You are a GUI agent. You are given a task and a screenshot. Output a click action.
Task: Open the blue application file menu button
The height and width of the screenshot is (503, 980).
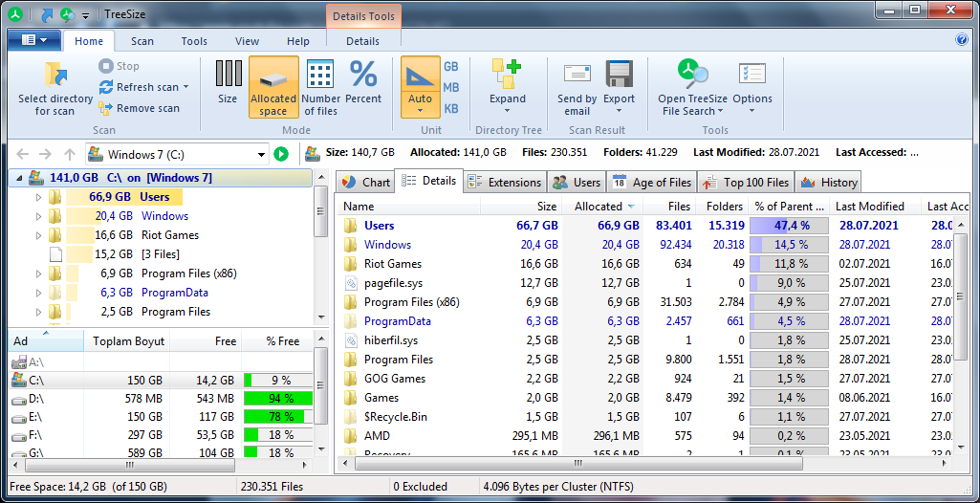[34, 40]
